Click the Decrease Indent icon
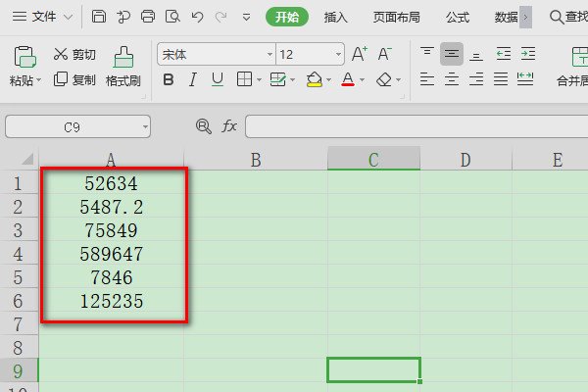588x392 pixels. [x=504, y=54]
